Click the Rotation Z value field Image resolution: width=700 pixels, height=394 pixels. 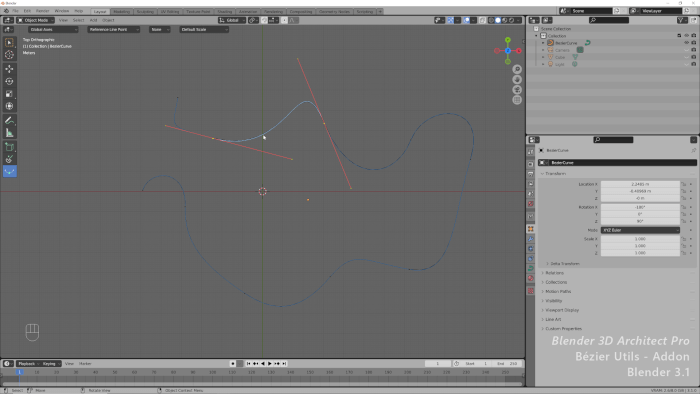640,221
